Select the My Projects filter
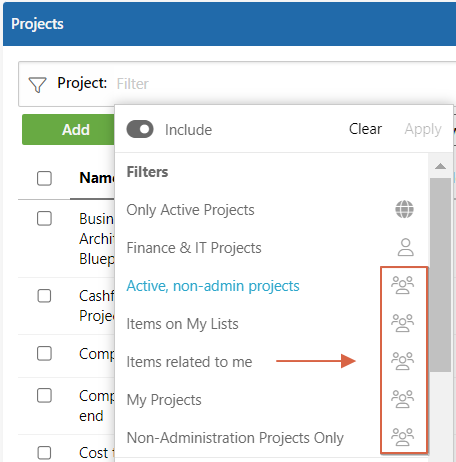 click(164, 400)
